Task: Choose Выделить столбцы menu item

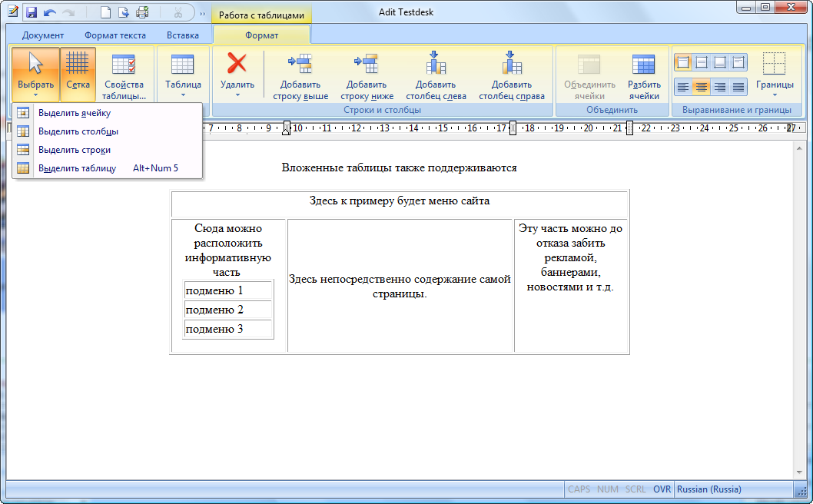Action: pos(107,131)
